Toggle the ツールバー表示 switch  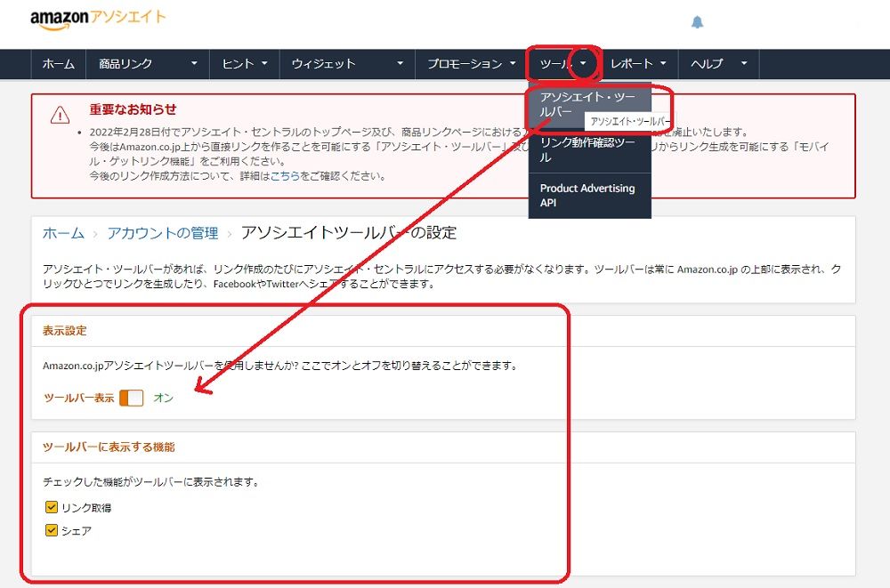pos(131,398)
